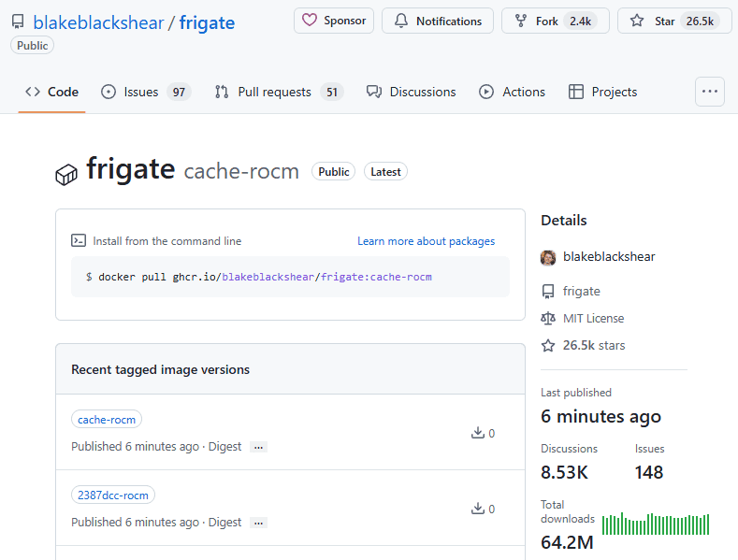This screenshot has width=738, height=560.
Task: Open the cache-rocm tag version link
Action: tap(107, 420)
